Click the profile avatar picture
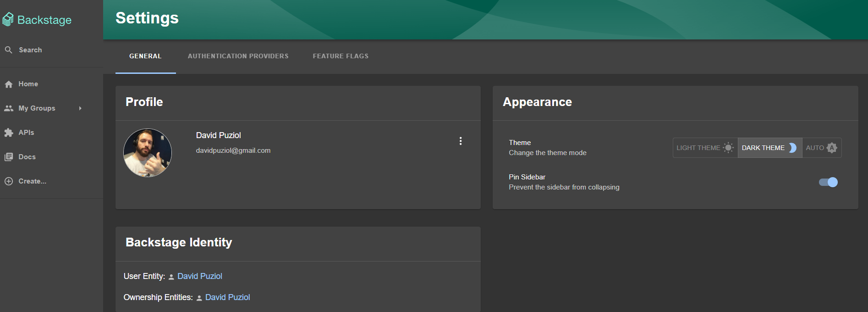 [148, 153]
